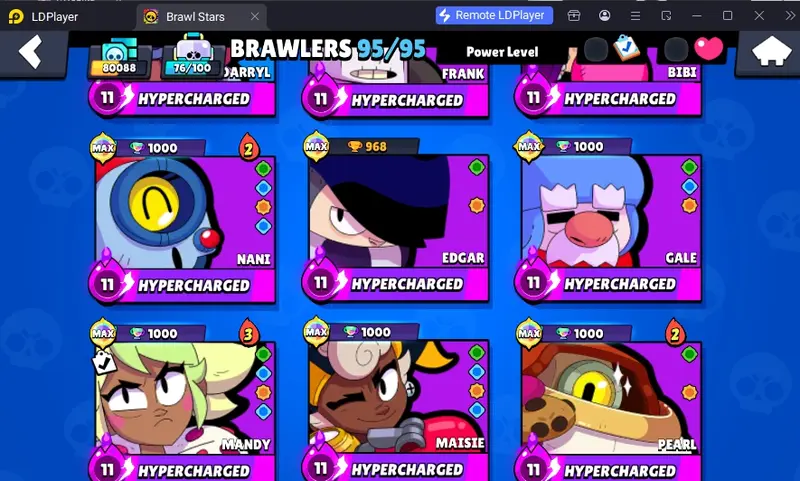Switch to the Brawl Stars tab
This screenshot has width=800, height=481.
coord(195,17)
